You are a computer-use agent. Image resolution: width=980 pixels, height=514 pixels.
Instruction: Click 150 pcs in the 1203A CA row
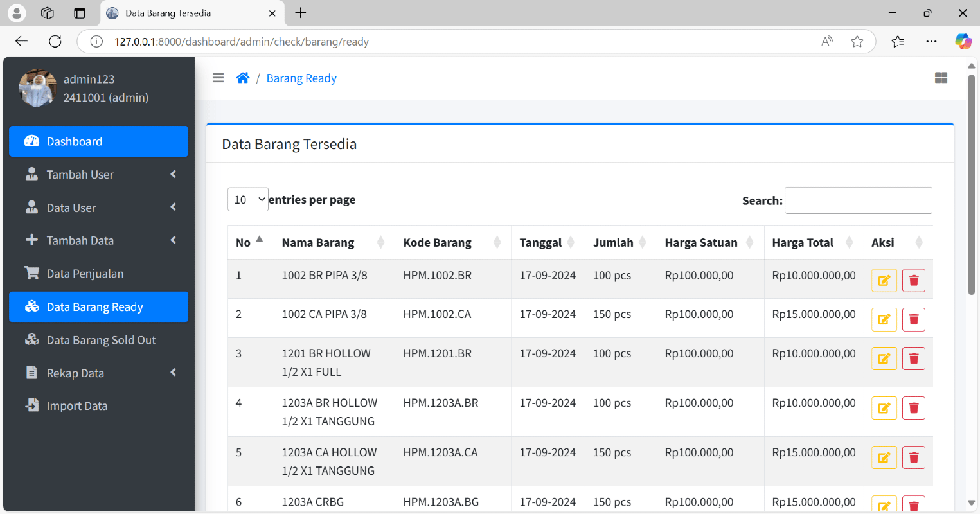coord(612,452)
